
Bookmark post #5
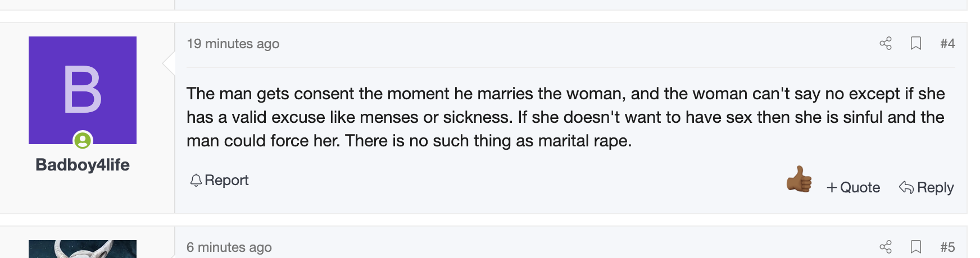916,247
